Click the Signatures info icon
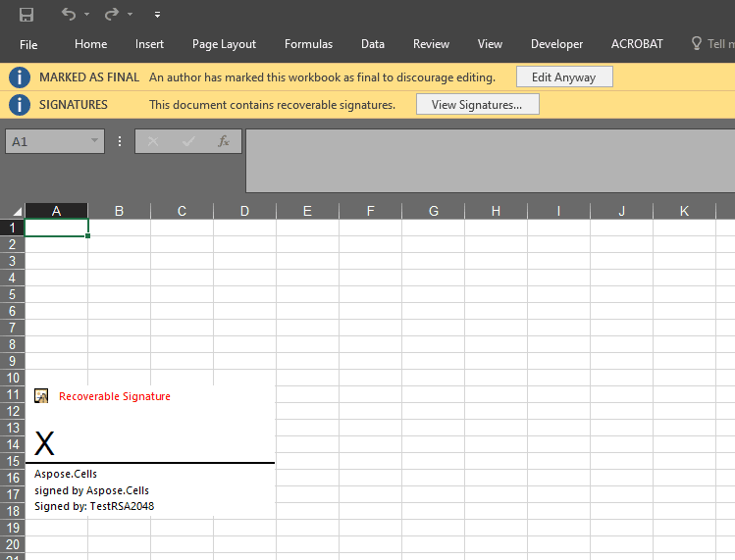The height and width of the screenshot is (560, 735). (19, 105)
